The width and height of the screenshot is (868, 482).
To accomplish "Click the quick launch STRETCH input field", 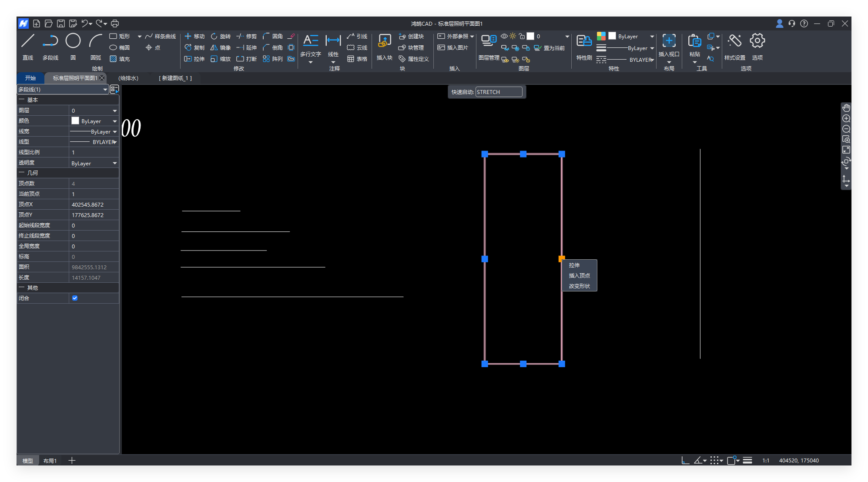I will [x=498, y=92].
